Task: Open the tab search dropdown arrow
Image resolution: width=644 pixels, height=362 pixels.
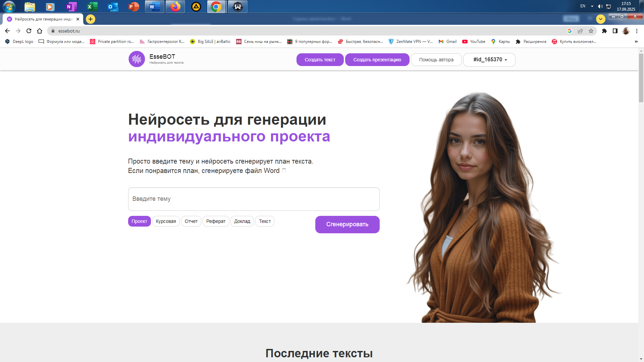Action: pos(601,19)
